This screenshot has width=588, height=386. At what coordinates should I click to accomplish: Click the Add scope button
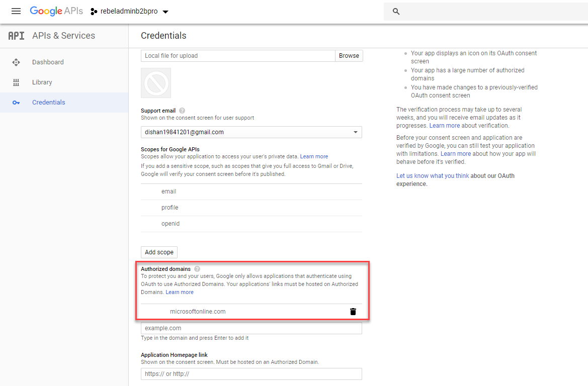click(x=159, y=252)
